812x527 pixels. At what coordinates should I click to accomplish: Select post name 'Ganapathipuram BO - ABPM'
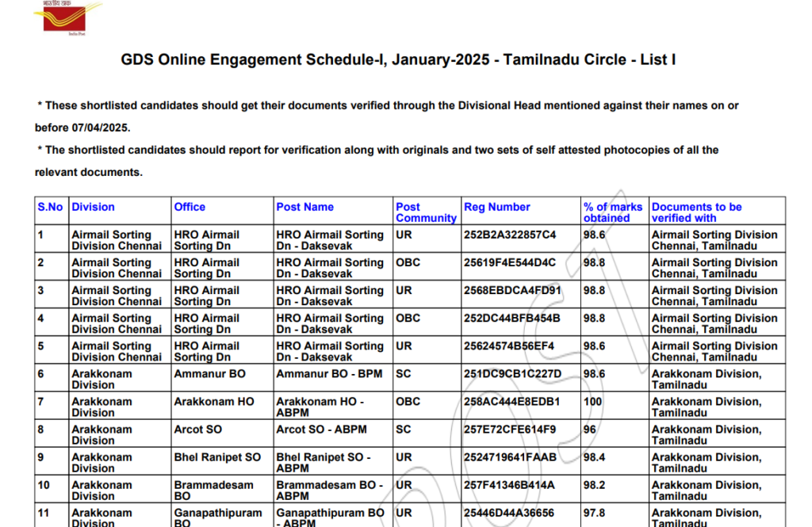tap(331, 517)
